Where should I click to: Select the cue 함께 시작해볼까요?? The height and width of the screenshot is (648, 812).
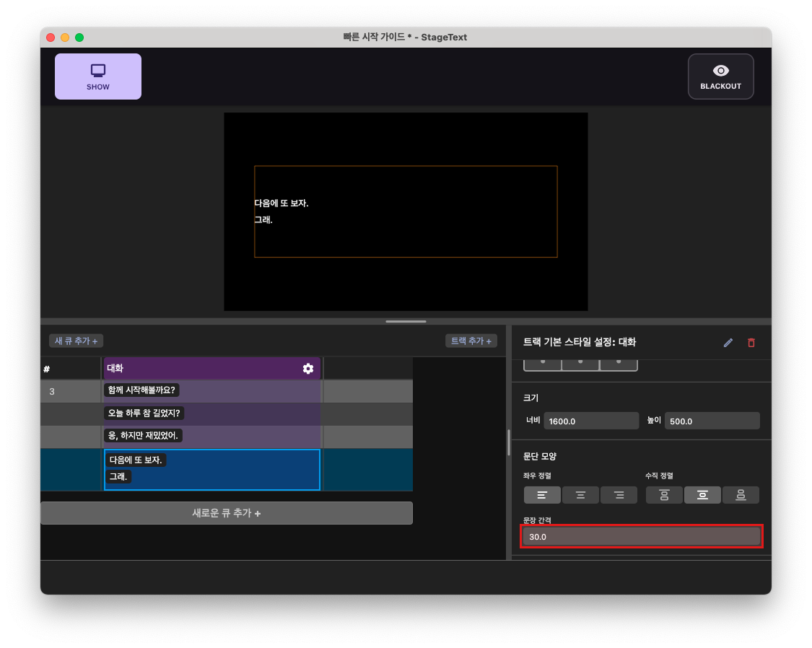(141, 392)
